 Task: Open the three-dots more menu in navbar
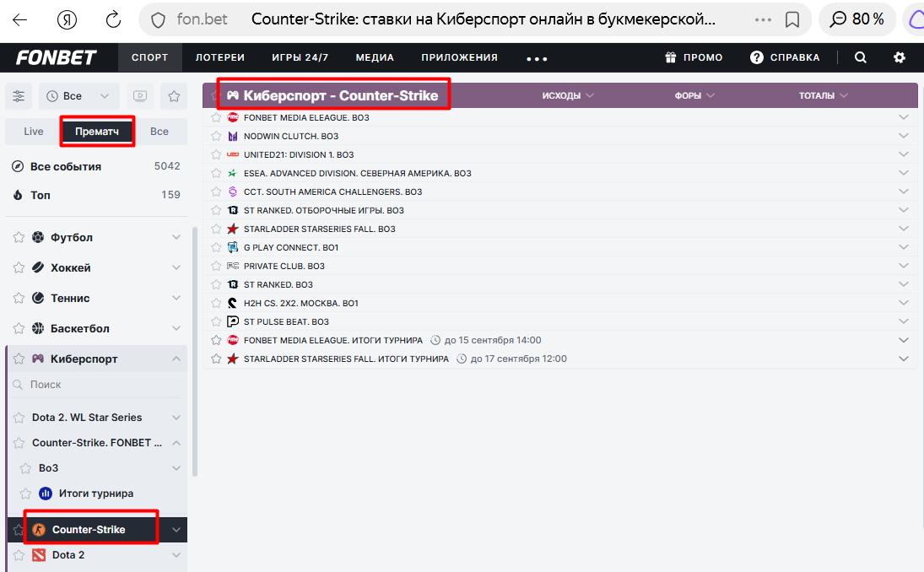(x=537, y=59)
